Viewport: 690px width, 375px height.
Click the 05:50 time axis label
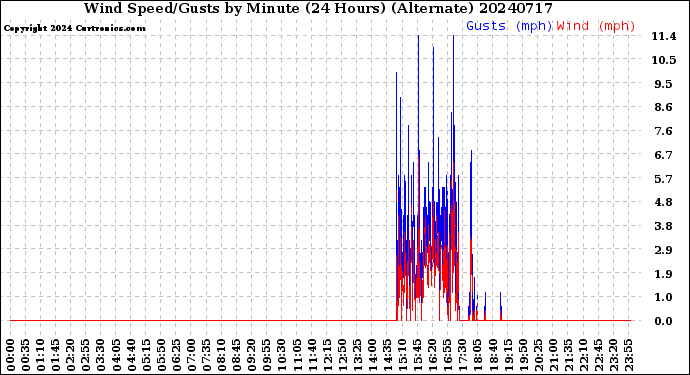click(161, 355)
